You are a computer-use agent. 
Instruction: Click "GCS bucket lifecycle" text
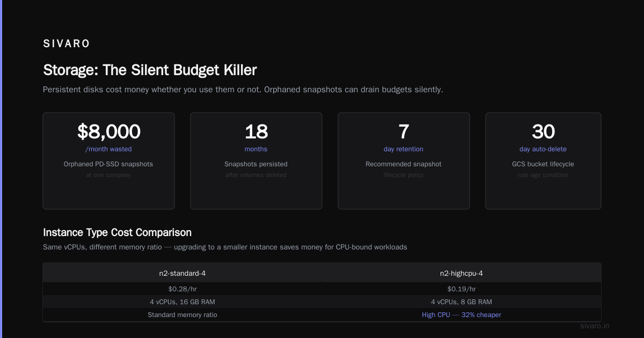(543, 164)
